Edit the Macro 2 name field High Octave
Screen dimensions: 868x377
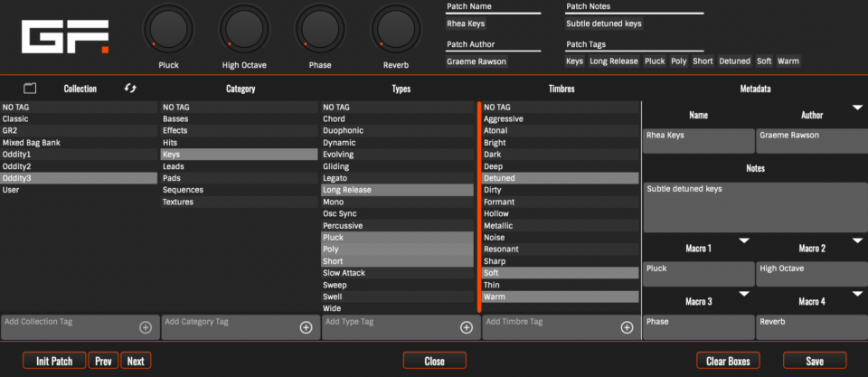click(812, 274)
